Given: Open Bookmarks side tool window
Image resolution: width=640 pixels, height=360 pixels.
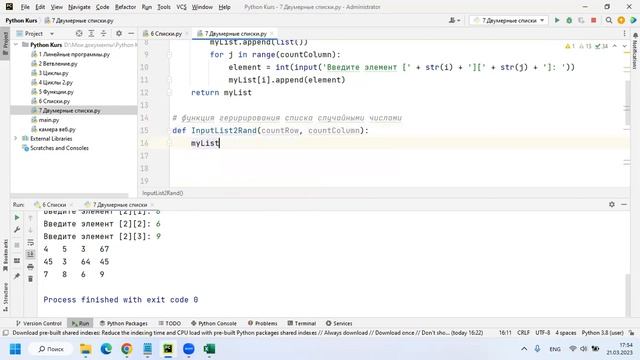Looking at the screenshot, I should tap(5, 256).
